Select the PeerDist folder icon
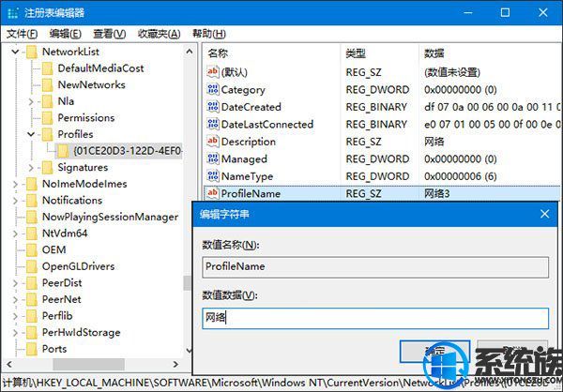The image size is (563, 392). [32, 283]
